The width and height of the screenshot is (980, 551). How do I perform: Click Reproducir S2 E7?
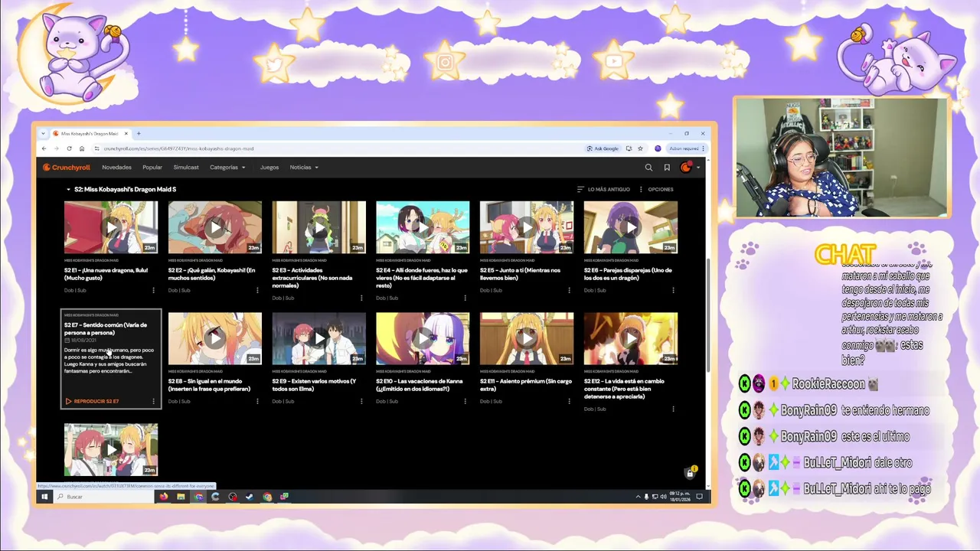click(92, 401)
